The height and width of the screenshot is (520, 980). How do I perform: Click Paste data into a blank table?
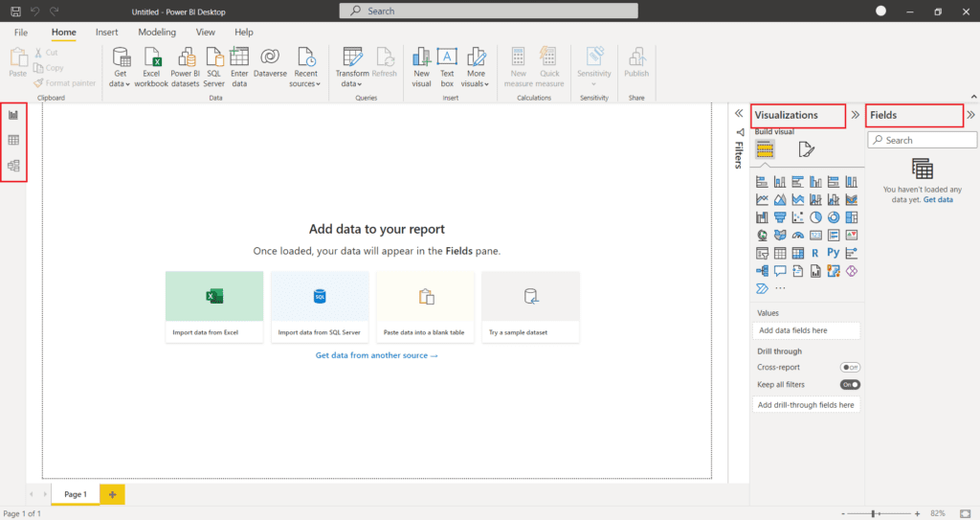coord(425,306)
